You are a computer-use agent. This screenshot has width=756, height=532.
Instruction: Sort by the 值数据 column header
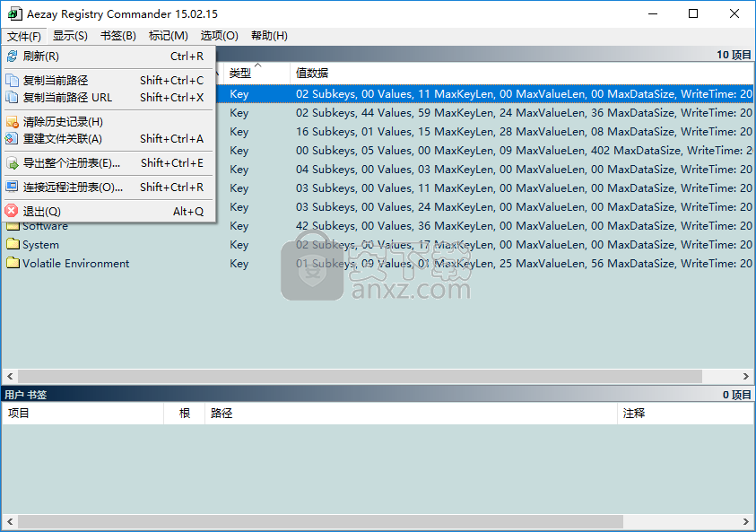[522, 74]
